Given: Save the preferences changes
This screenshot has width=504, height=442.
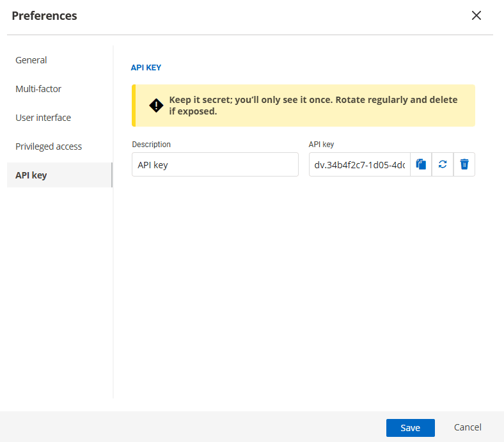Looking at the screenshot, I should coord(410,427).
